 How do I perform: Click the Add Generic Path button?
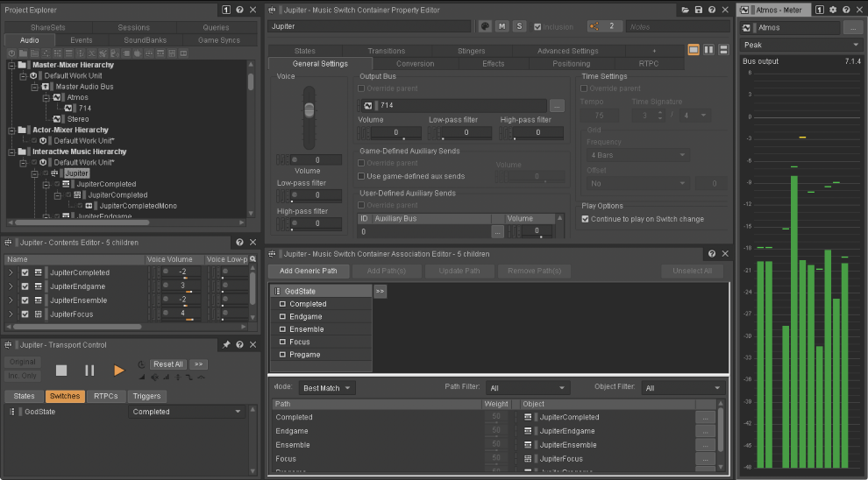coord(309,271)
